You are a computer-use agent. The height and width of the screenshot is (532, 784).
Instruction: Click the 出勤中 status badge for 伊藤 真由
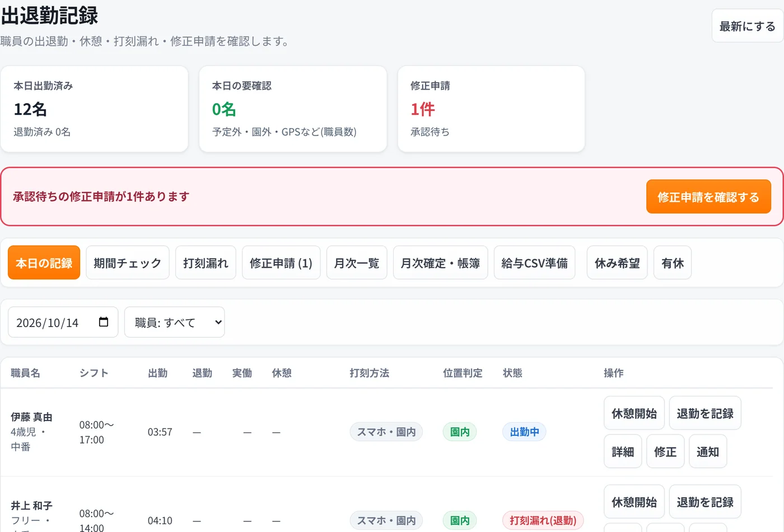(524, 432)
